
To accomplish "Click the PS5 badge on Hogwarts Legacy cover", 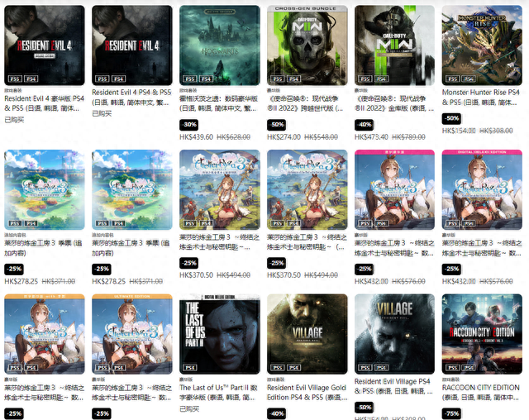I will coord(190,79).
